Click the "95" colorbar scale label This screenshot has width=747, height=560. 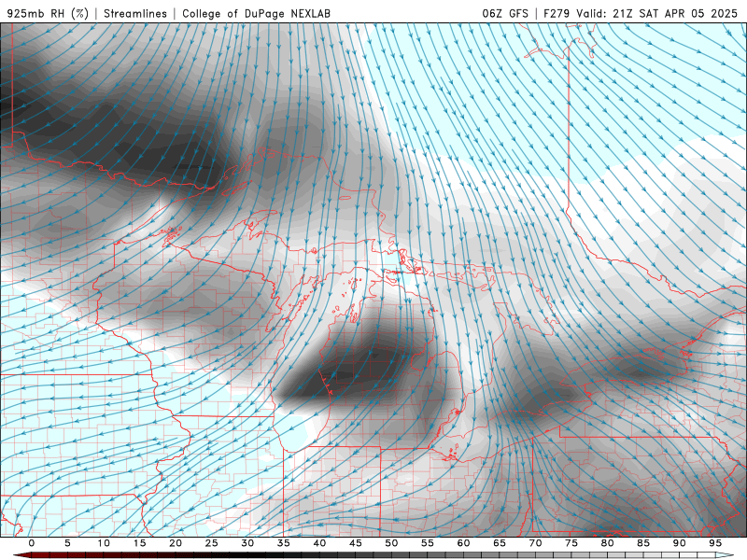(715, 543)
